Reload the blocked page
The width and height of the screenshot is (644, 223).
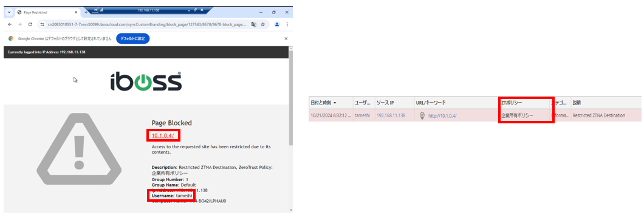point(30,24)
